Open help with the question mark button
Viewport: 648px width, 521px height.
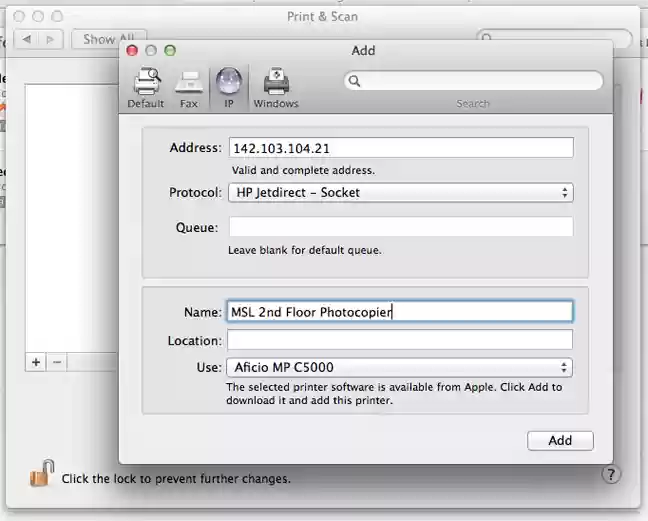pos(611,474)
